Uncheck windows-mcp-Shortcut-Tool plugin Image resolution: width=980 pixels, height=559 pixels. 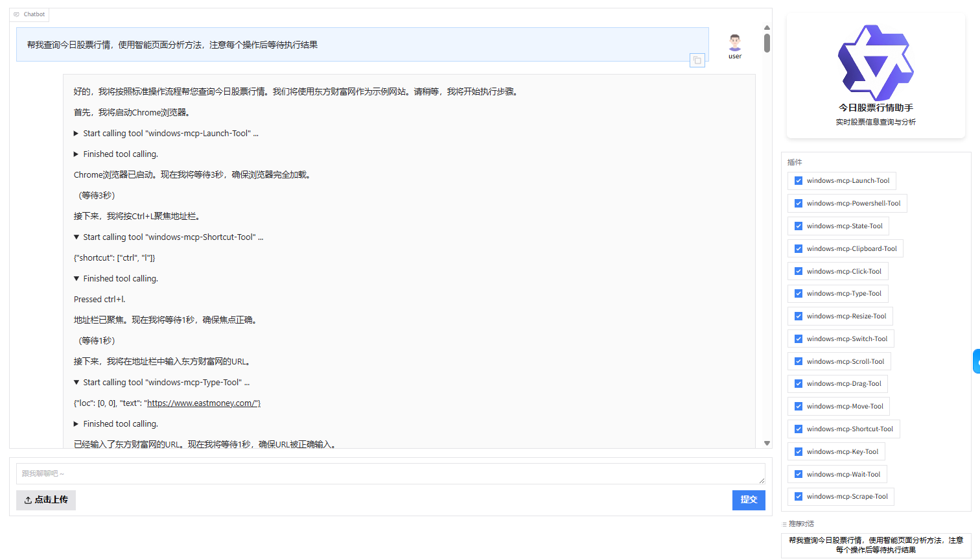click(799, 429)
